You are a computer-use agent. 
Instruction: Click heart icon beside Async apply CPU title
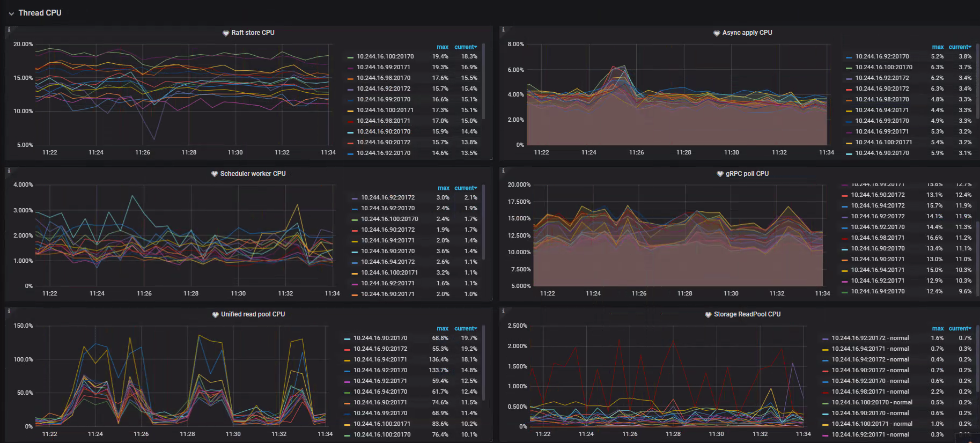coord(717,33)
